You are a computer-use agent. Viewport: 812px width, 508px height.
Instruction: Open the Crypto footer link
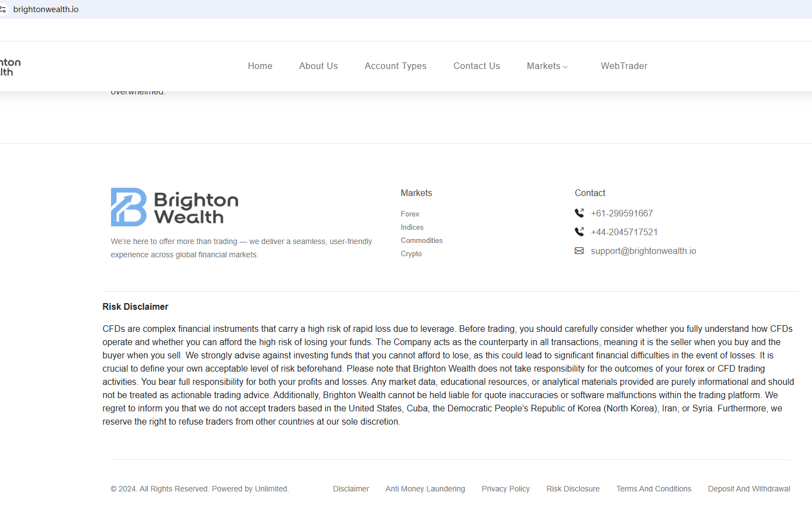411,253
